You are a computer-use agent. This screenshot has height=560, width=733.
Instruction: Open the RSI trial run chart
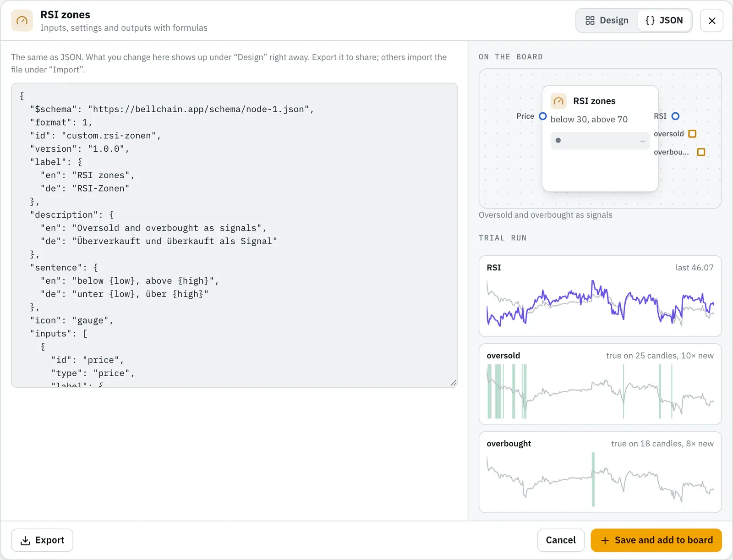(x=600, y=296)
